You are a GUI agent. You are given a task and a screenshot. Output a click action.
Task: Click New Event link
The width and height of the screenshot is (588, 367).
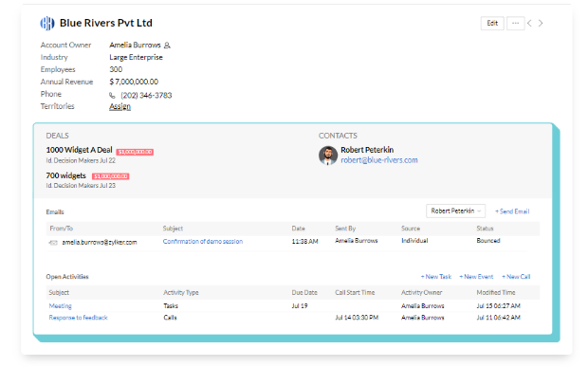tap(476, 277)
